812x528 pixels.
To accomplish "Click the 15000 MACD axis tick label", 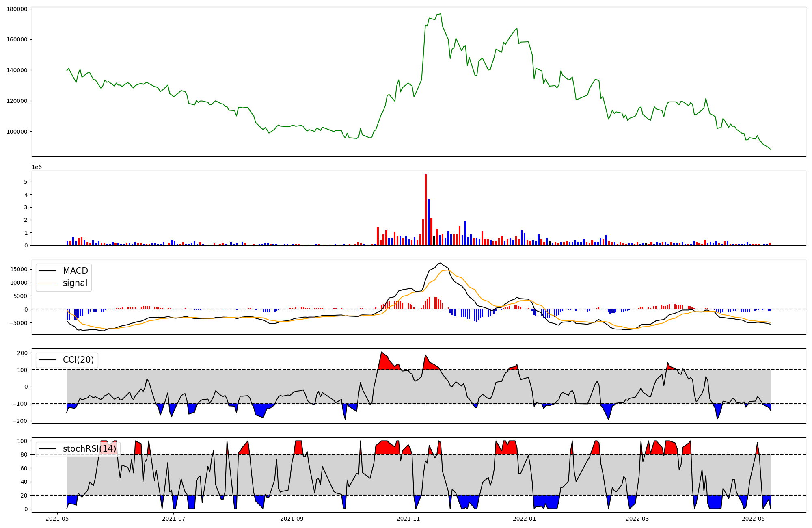I will [x=19, y=270].
